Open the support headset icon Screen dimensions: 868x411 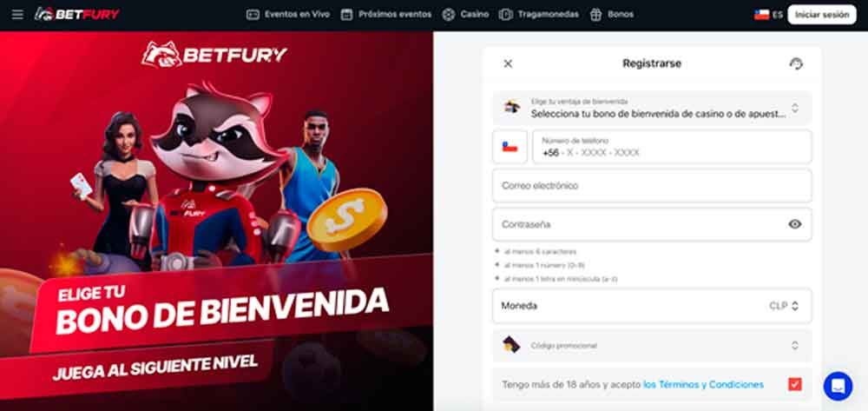pyautogui.click(x=795, y=63)
